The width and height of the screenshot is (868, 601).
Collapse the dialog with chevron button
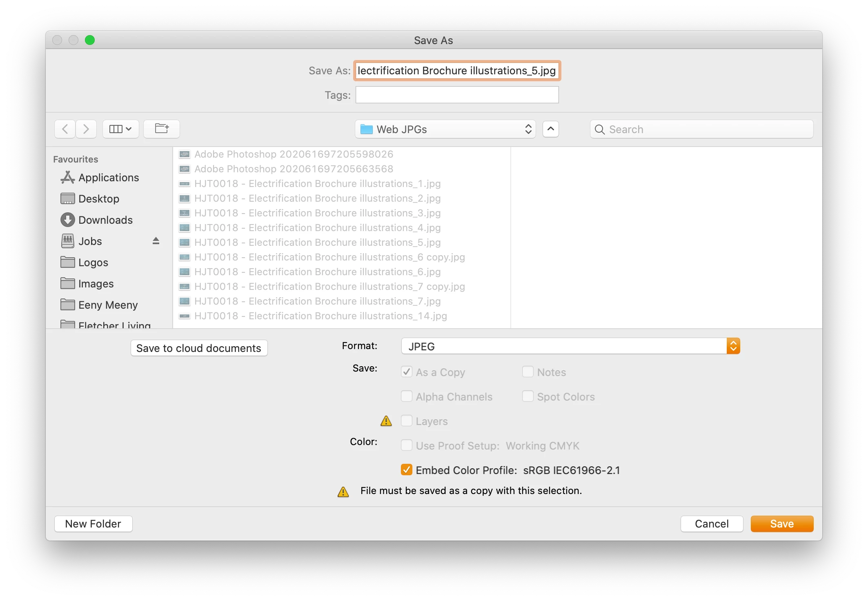[x=550, y=129]
